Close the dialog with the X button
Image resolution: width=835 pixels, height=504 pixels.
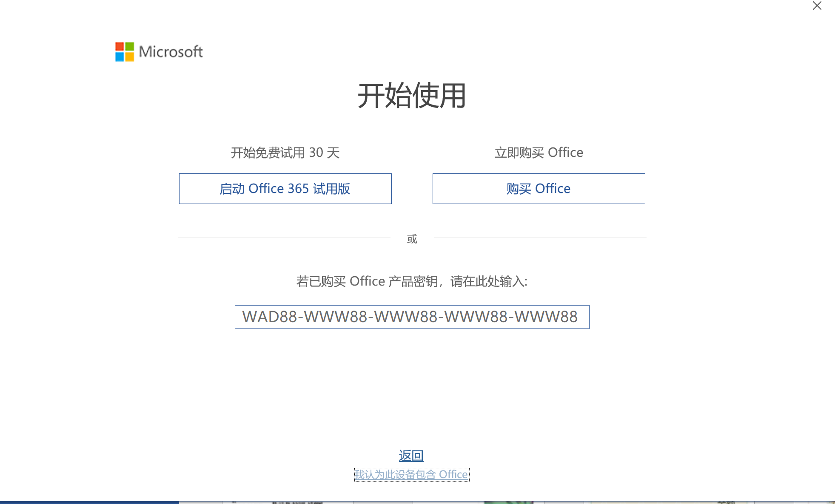tap(817, 6)
